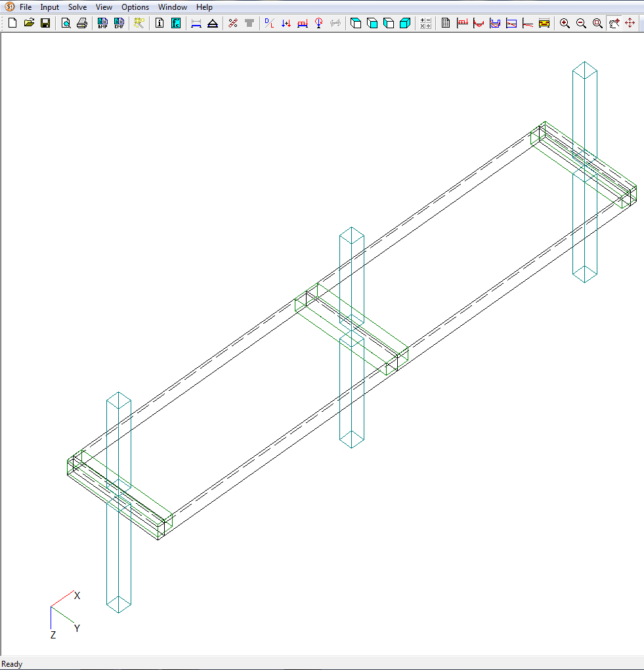Switch to the fully shaded cube view
Viewport: 644px width, 670px height.
[405, 24]
